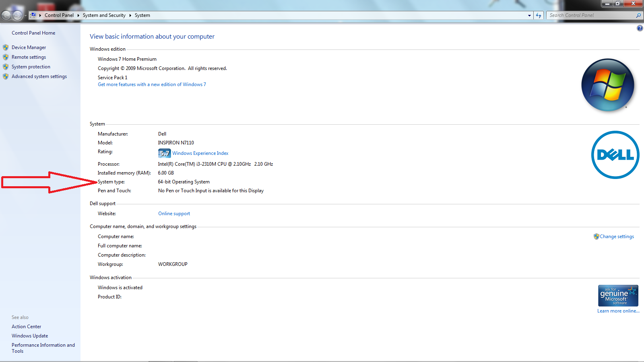
Task: Open the address bar history dropdown
Action: click(x=529, y=15)
